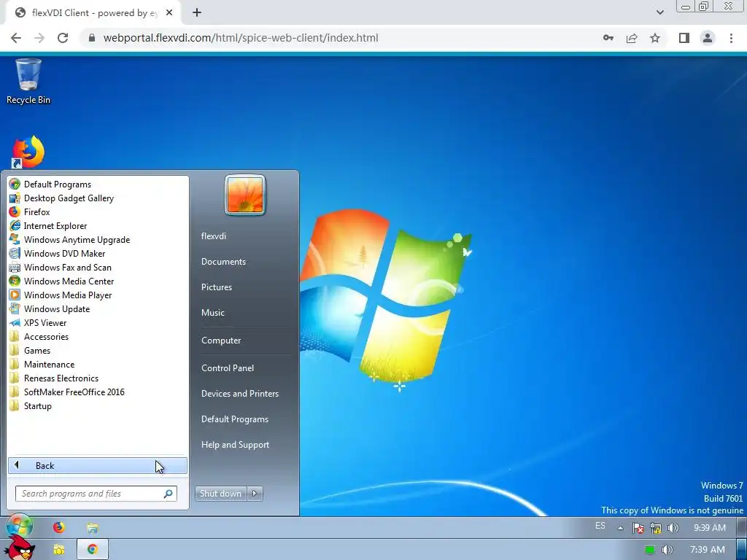This screenshot has height=560, width=747.
Task: Open Windows Fax and Scan
Action: tap(60, 267)
